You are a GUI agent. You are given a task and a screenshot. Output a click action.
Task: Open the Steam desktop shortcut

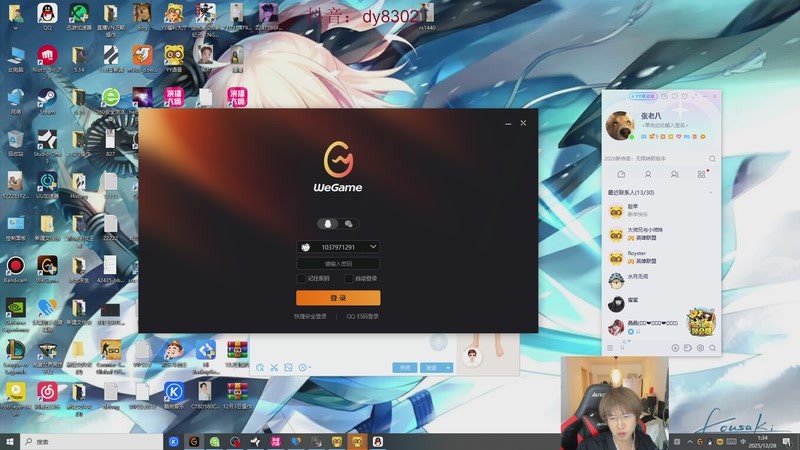tap(47, 101)
